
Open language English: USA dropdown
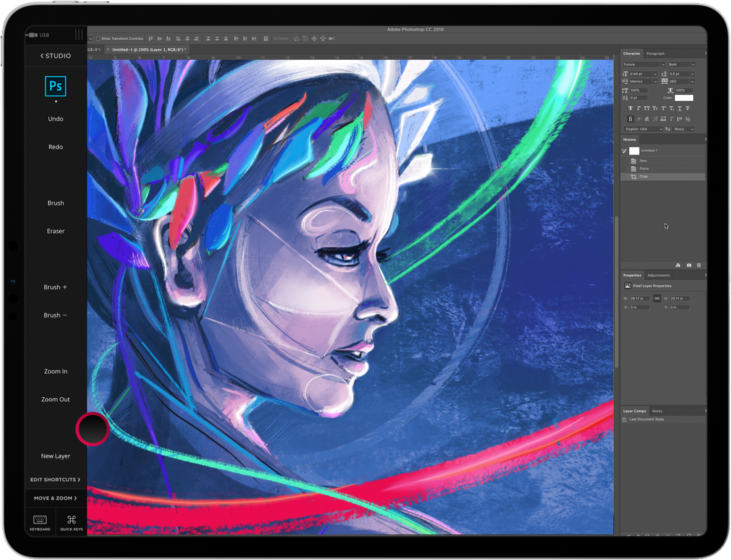tap(644, 129)
